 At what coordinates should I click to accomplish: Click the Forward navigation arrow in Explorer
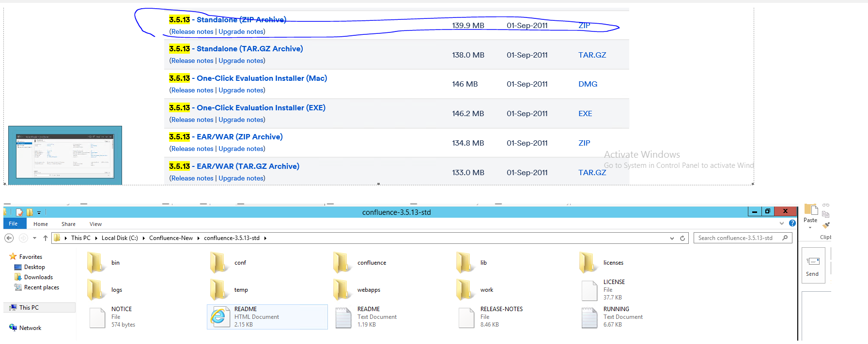pyautogui.click(x=23, y=238)
